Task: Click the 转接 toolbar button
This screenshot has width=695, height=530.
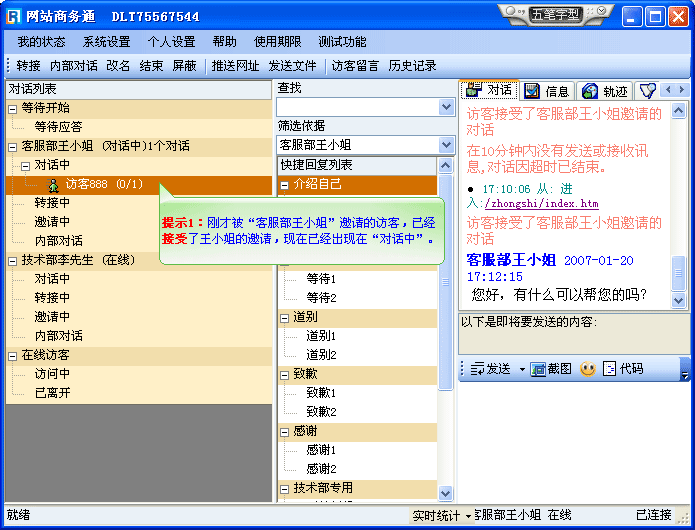Action: 28,66
